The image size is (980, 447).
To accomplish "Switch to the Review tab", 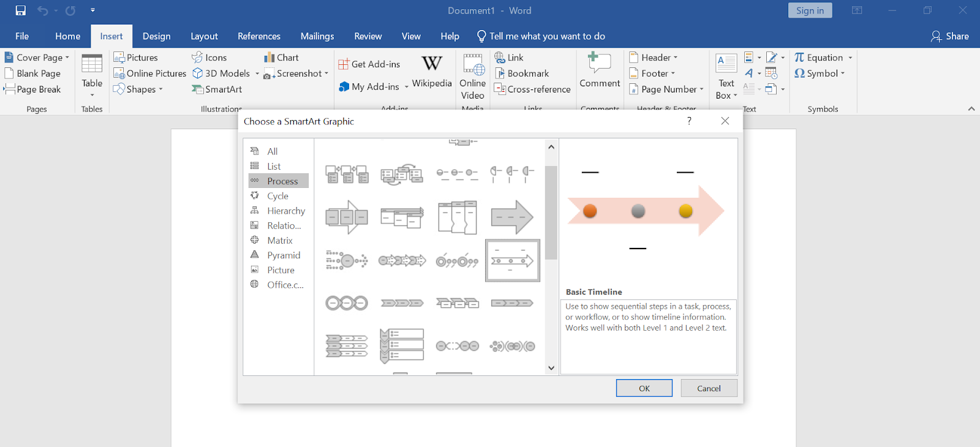I will click(368, 36).
